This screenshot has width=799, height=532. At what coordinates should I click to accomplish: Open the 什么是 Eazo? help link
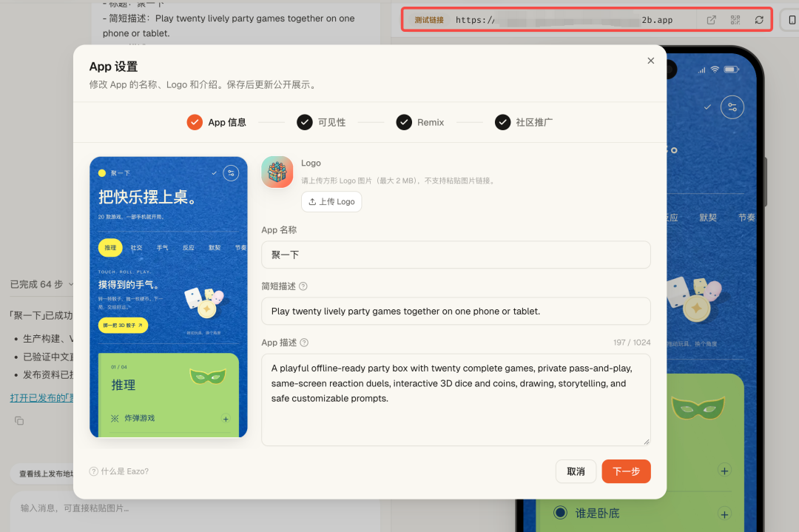coord(119,471)
